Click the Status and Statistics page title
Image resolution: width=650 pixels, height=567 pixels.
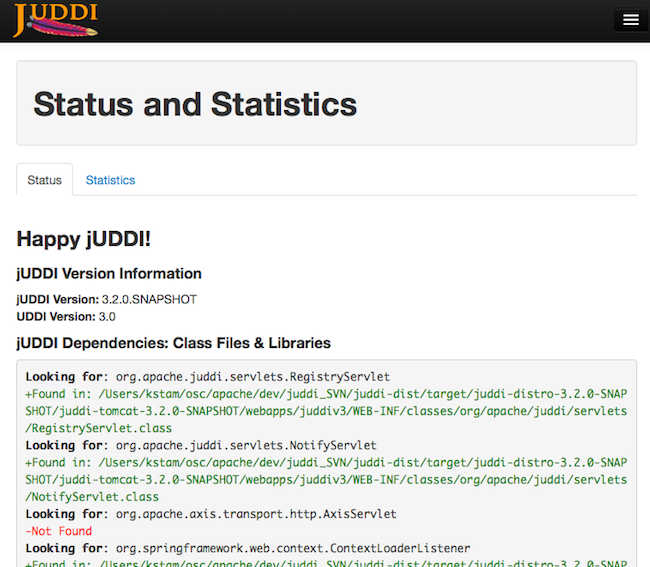[195, 104]
